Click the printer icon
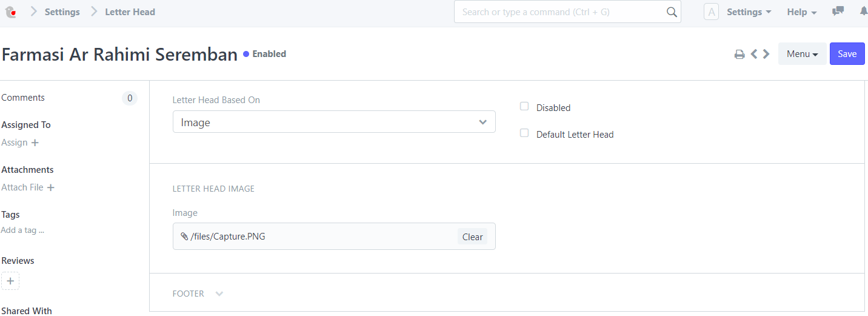 coord(739,54)
